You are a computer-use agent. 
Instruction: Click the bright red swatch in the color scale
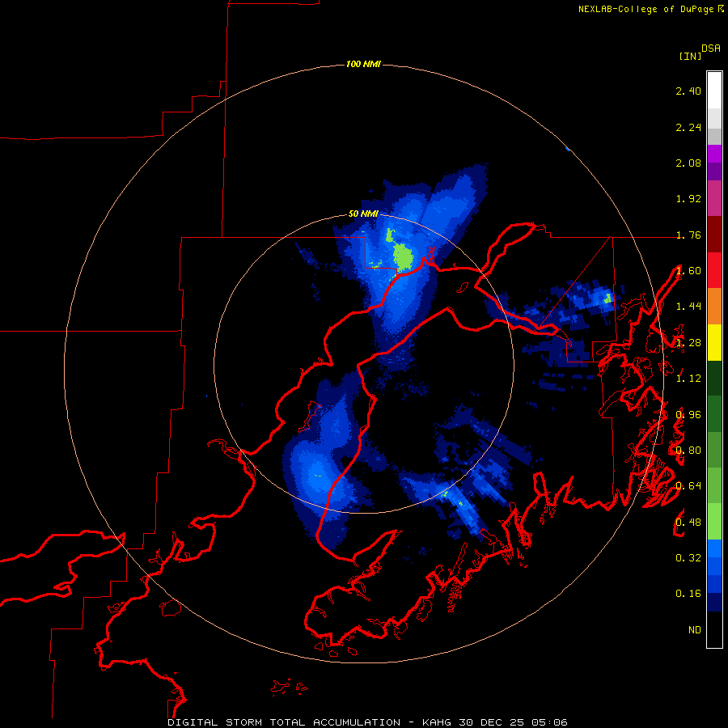pos(714,270)
